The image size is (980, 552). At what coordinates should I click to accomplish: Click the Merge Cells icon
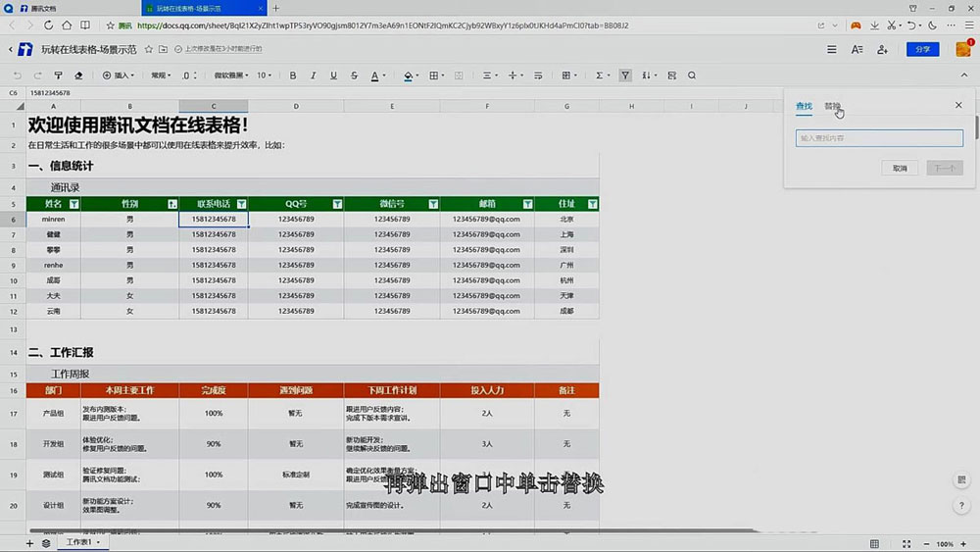[x=459, y=75]
